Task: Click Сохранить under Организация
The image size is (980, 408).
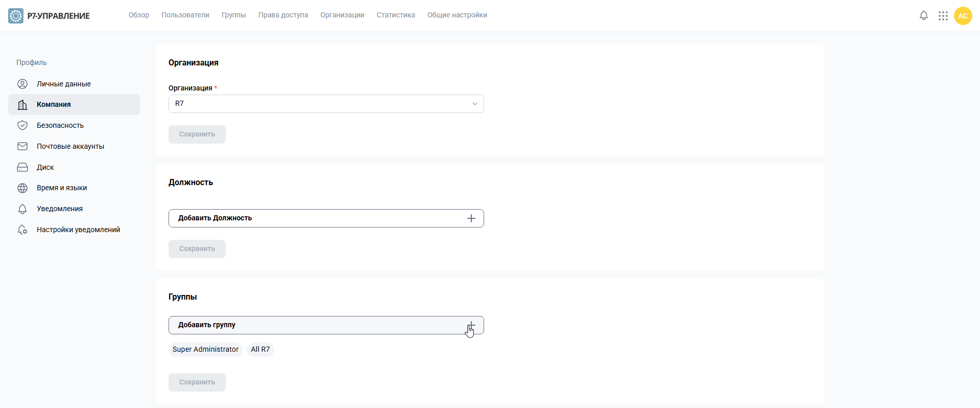Action: 197,134
